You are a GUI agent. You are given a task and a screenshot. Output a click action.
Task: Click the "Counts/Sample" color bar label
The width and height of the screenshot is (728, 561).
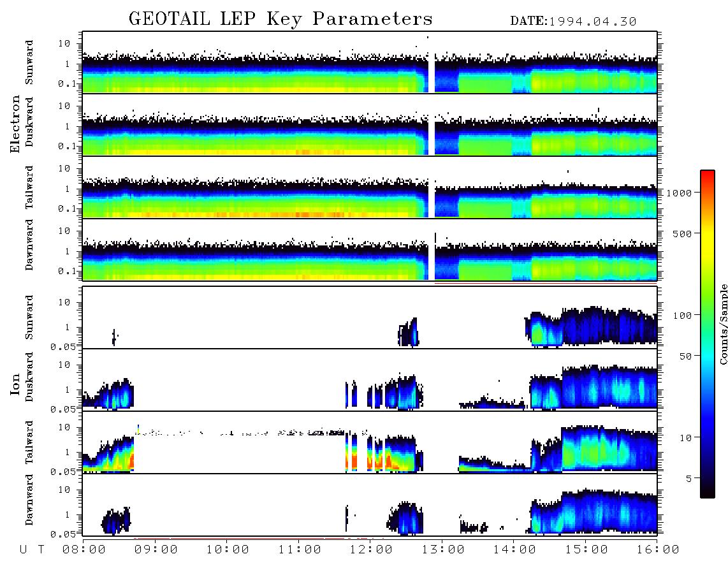tap(723, 324)
